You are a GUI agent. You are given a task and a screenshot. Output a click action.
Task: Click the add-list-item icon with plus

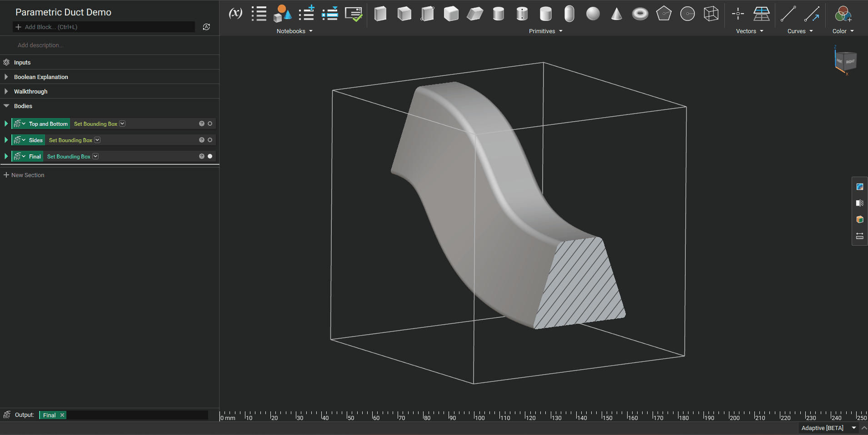pos(307,13)
